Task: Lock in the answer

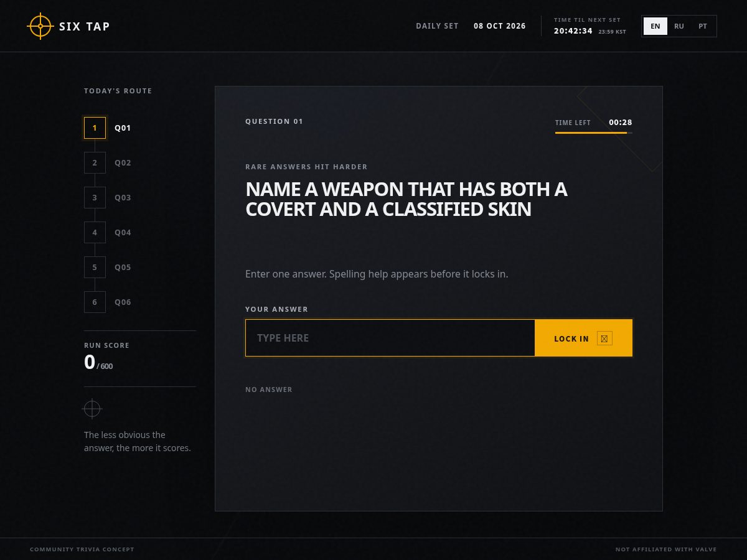Action: click(583, 338)
